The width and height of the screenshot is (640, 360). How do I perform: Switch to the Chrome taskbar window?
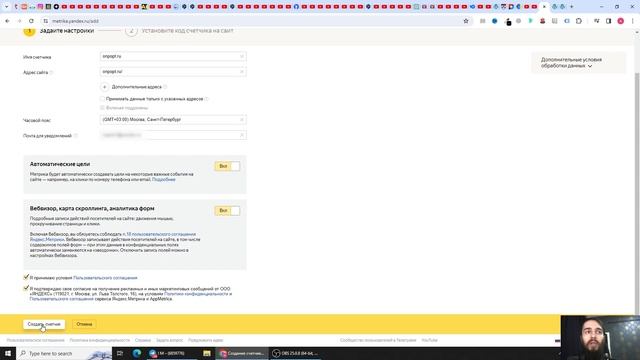point(242,353)
